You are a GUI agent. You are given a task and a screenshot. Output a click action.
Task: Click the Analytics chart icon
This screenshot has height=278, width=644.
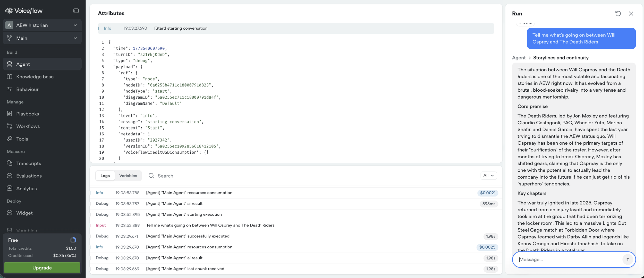[10, 188]
